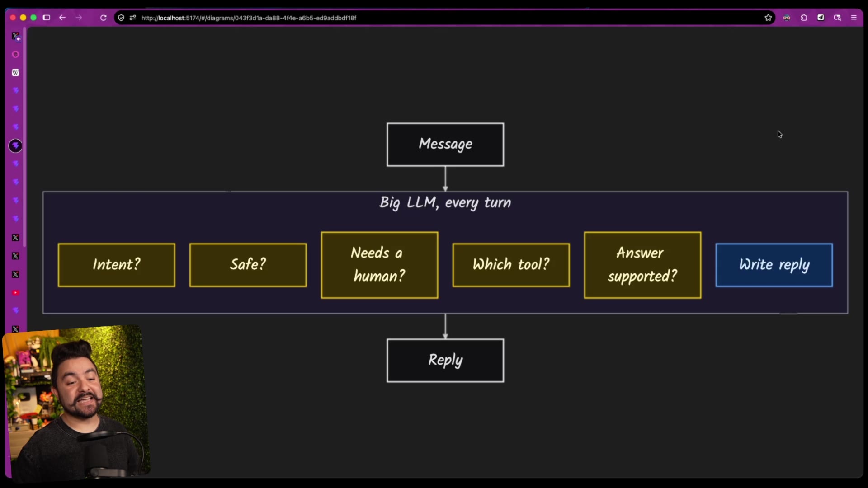Select the Needs a human? node
The height and width of the screenshot is (488, 868).
point(380,265)
